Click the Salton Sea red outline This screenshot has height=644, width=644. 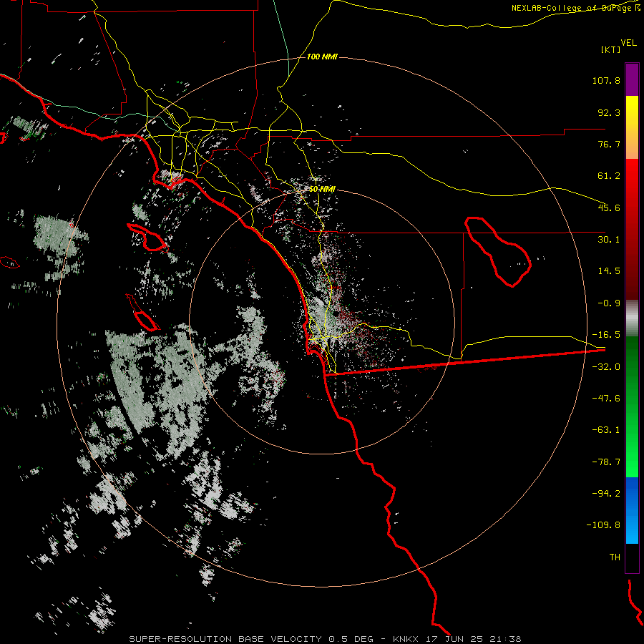[x=498, y=252]
